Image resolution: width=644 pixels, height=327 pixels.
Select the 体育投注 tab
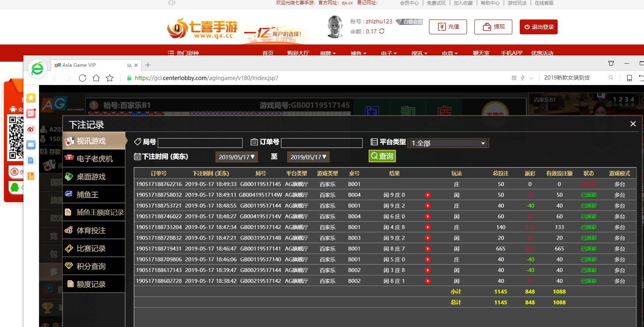[x=94, y=231]
